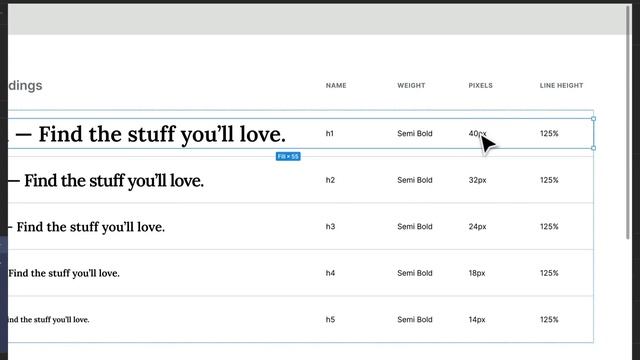Select the h4 heading sample text
The width and height of the screenshot is (640, 360).
point(64,273)
